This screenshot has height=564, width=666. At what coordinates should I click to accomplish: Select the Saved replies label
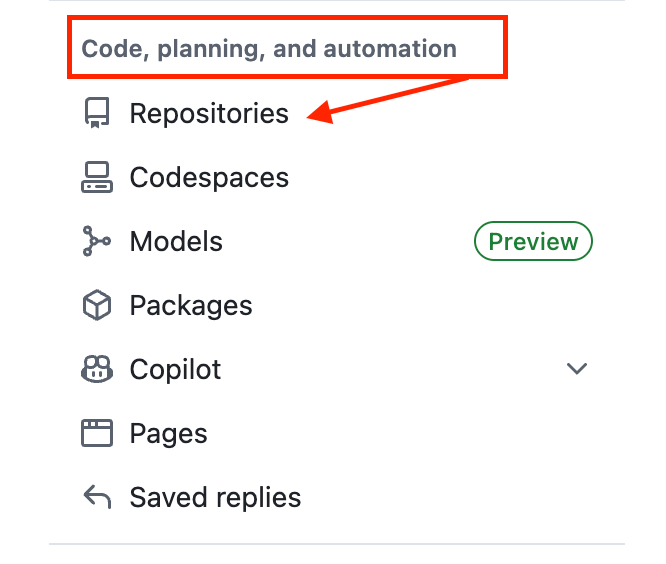(215, 497)
